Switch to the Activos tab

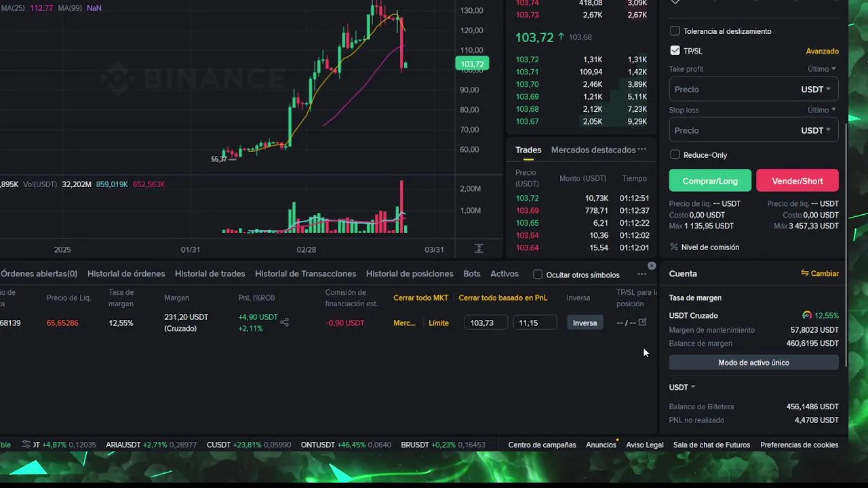click(505, 274)
